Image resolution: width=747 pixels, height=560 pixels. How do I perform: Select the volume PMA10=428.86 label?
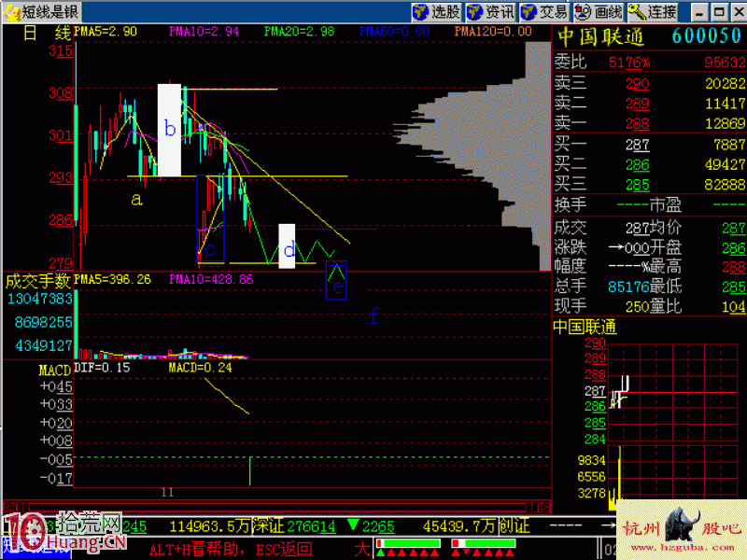(211, 279)
